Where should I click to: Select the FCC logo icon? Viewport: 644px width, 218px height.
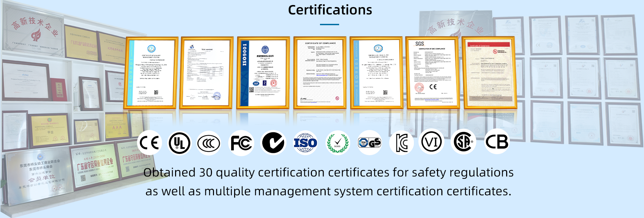(x=241, y=143)
